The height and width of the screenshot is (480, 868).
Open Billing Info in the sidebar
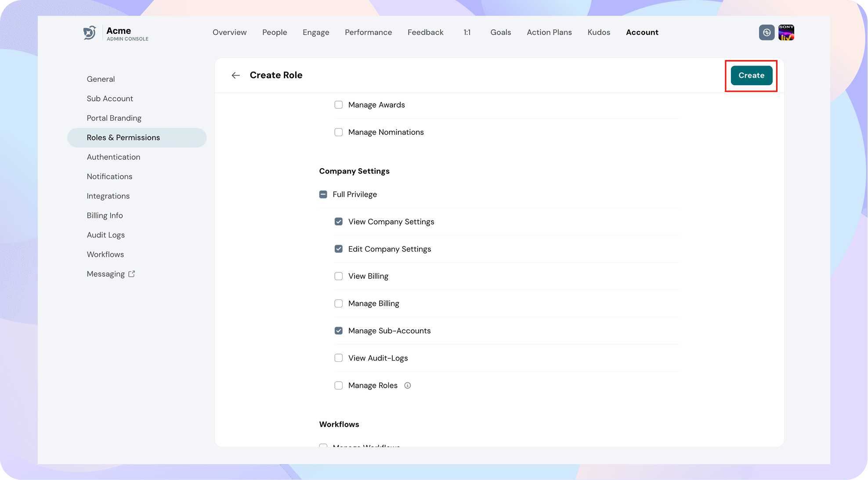coord(137,216)
